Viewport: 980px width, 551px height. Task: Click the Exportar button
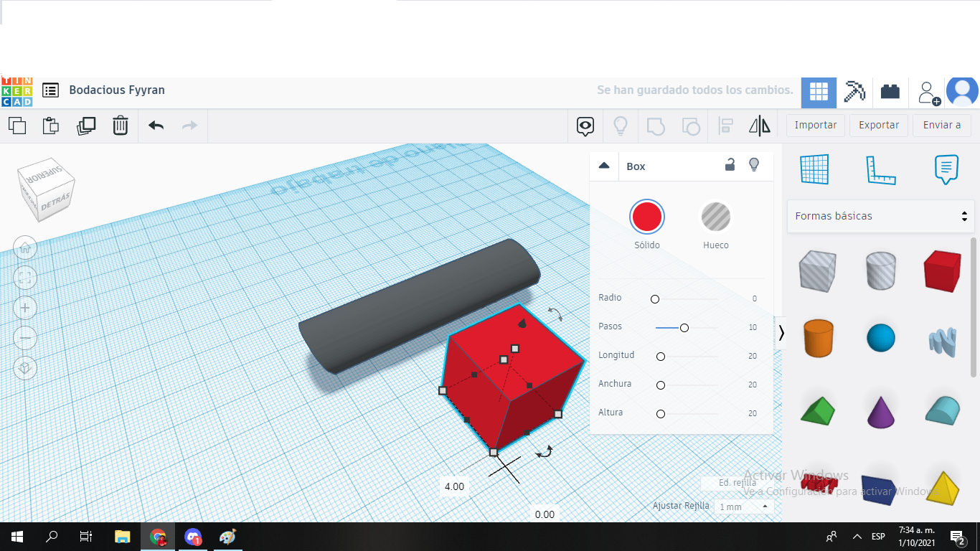879,125
